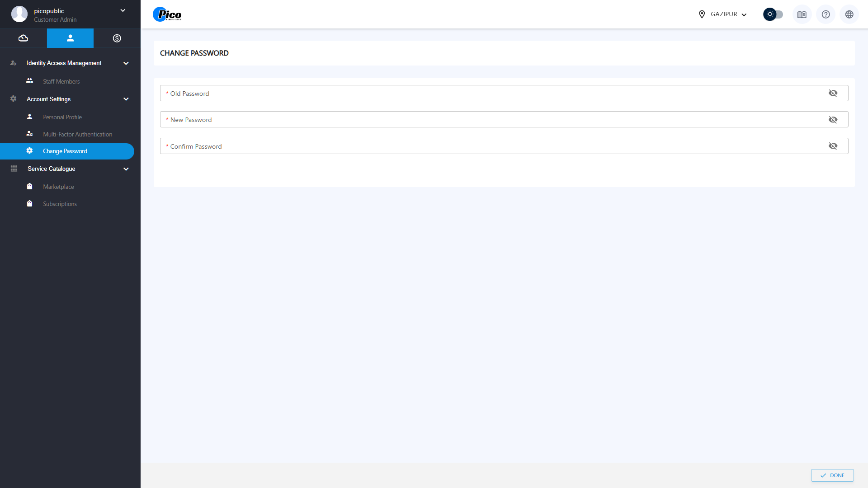Open the Multi-Factor Authentication page
Viewport: 868px width, 488px height.
[77, 134]
